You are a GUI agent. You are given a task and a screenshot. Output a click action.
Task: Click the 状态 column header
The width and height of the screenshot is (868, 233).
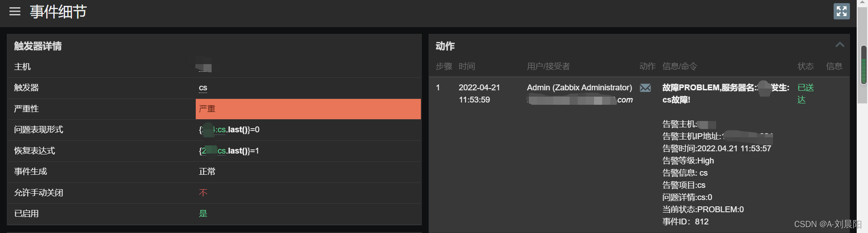(805, 66)
